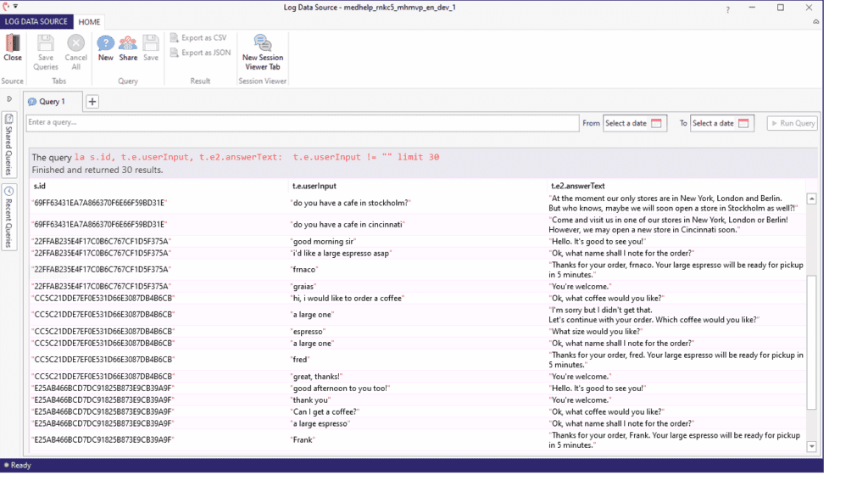Click the Save Queries icon

pos(46,43)
